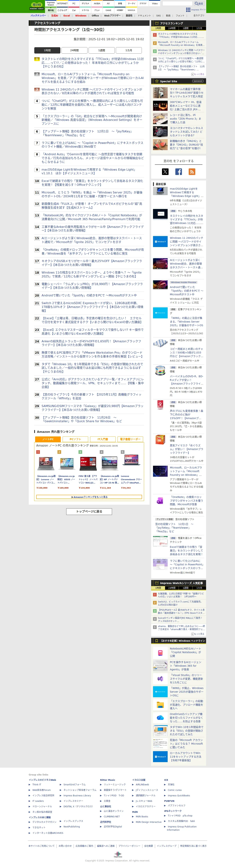
Task: Click the site search text field
Action: click(x=177, y=3)
